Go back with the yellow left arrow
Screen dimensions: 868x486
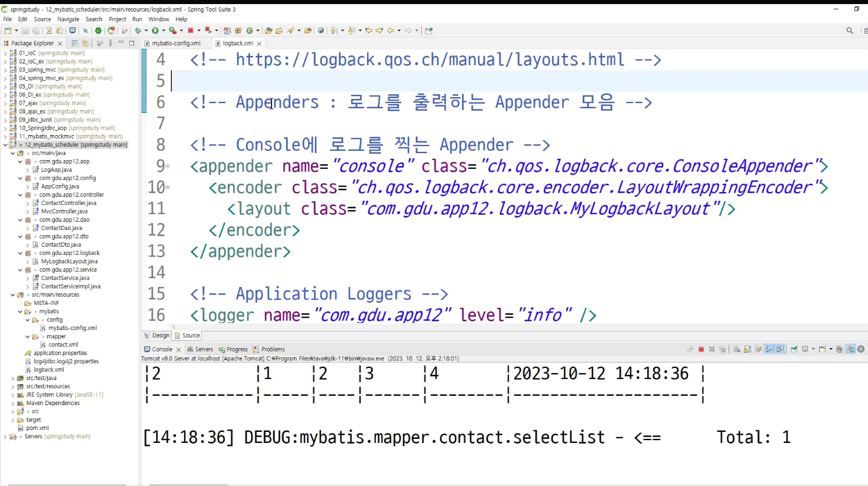pyautogui.click(x=390, y=30)
